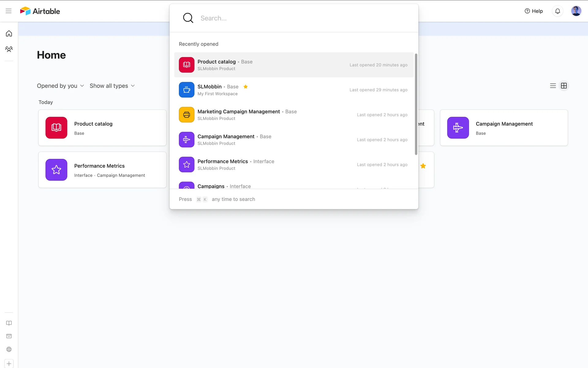Image resolution: width=588 pixels, height=368 pixels.
Task: Open the Campaign Management base card
Action: click(x=504, y=128)
